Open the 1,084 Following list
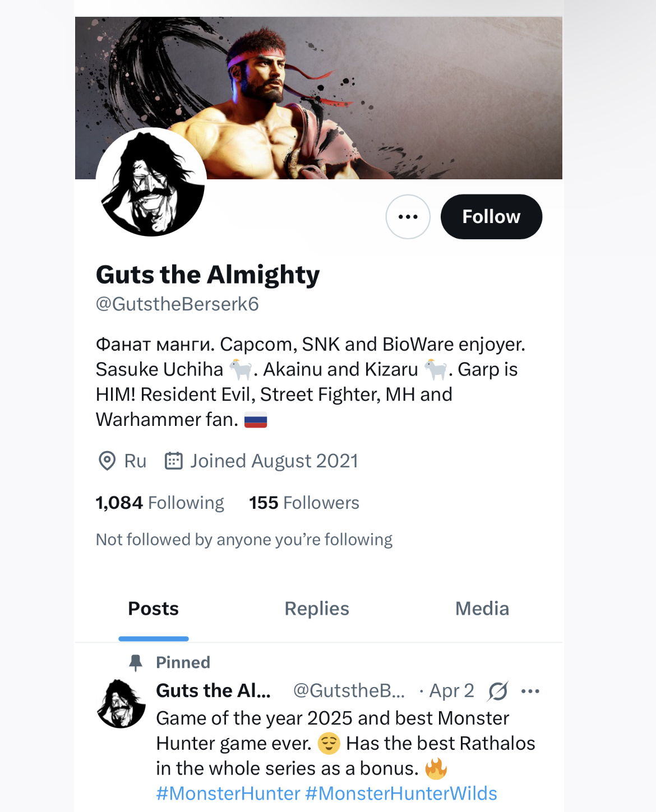656x812 pixels. (160, 503)
